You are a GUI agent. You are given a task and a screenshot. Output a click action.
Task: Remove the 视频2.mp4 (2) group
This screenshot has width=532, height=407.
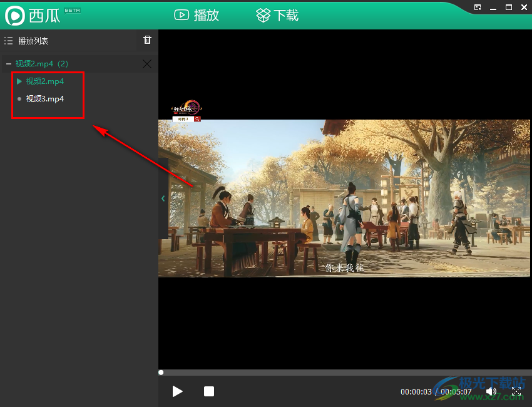point(147,64)
